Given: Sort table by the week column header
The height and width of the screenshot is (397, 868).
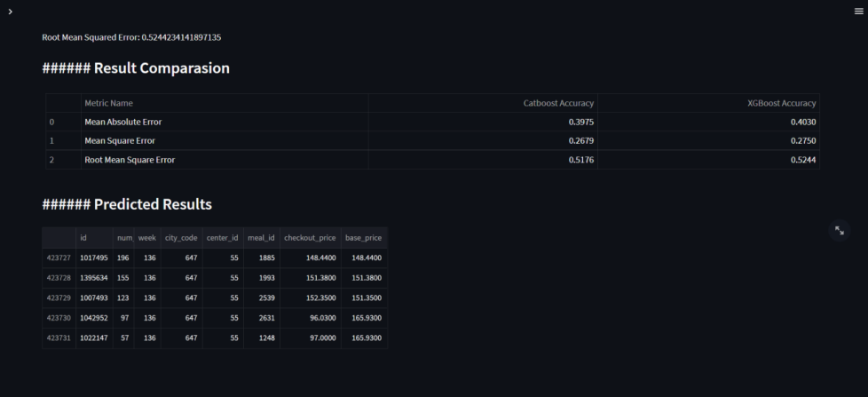Looking at the screenshot, I should tap(146, 238).
